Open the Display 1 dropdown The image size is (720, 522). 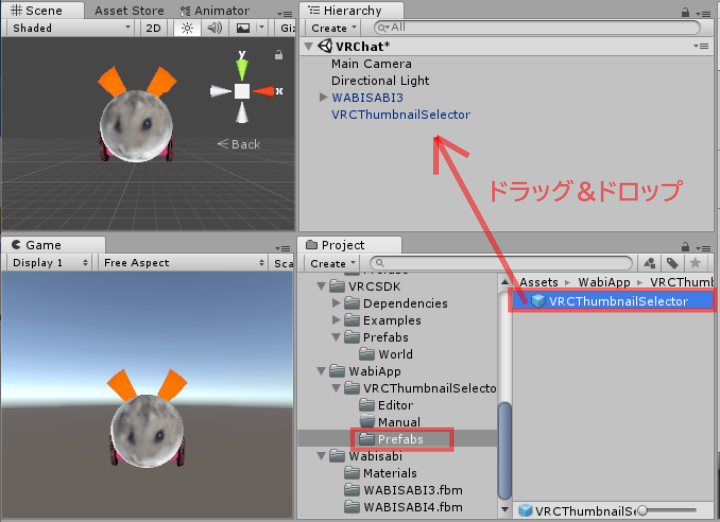click(49, 263)
